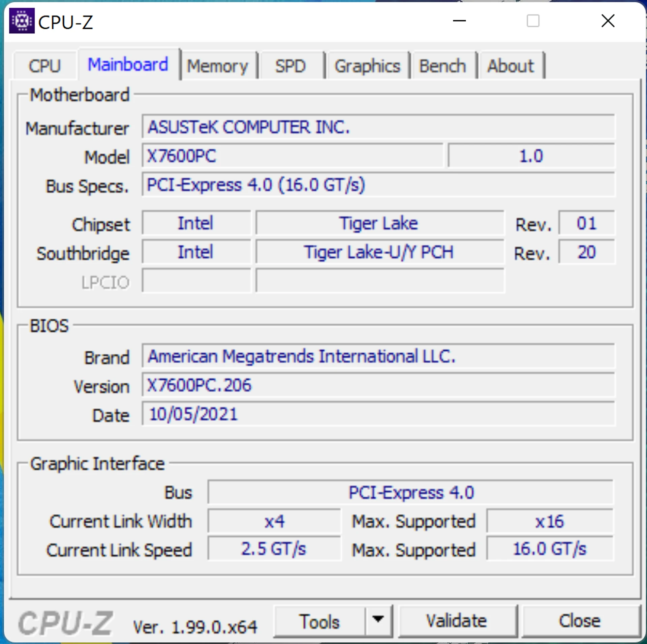Click the Current Link Width x4 value

coord(274,521)
